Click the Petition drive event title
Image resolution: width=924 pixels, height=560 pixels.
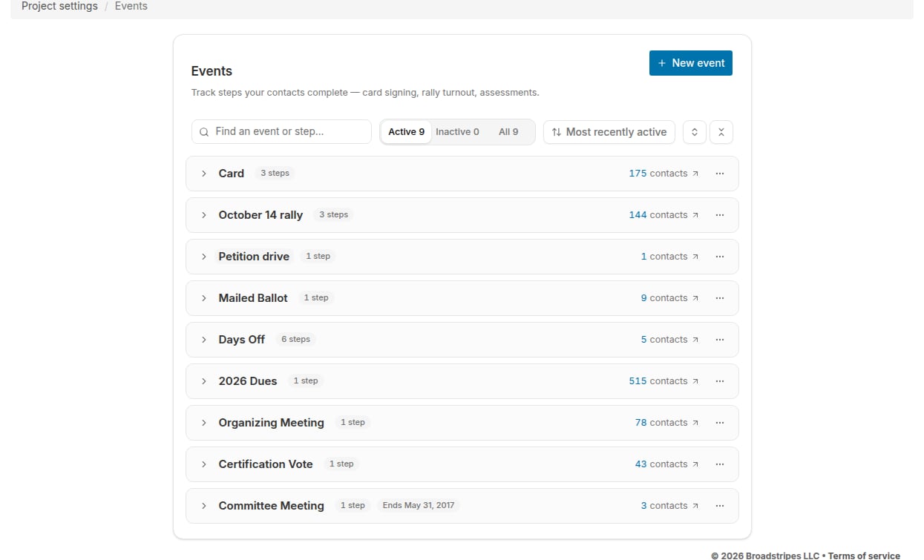point(254,257)
